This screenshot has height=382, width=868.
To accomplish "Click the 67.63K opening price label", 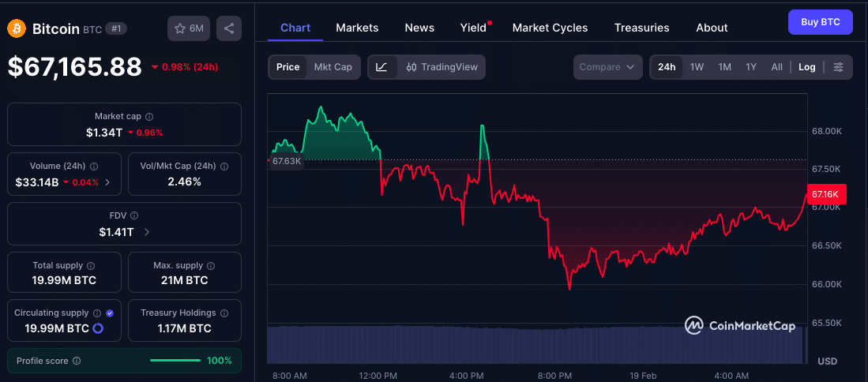I will click(x=286, y=162).
